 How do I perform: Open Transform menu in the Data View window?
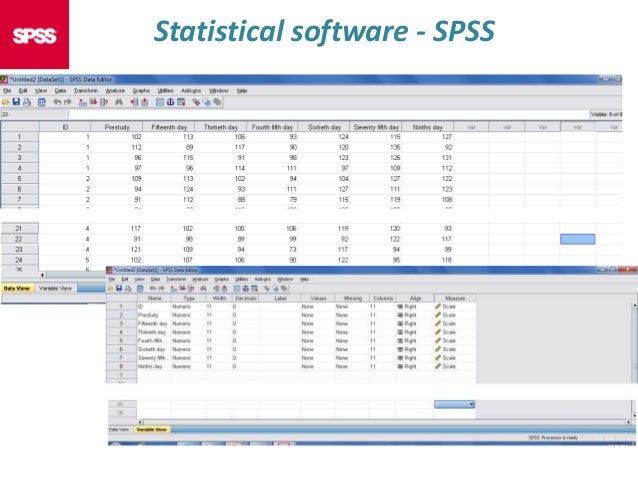86,91
